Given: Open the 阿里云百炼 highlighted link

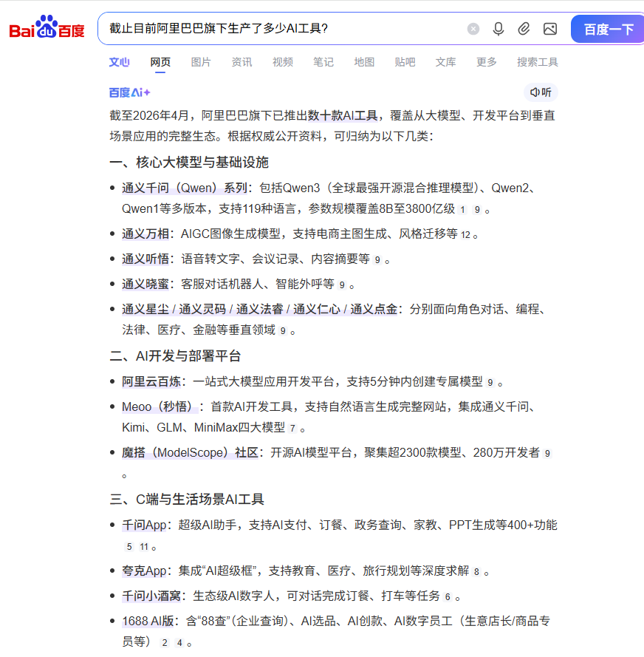Looking at the screenshot, I should click(x=151, y=381).
